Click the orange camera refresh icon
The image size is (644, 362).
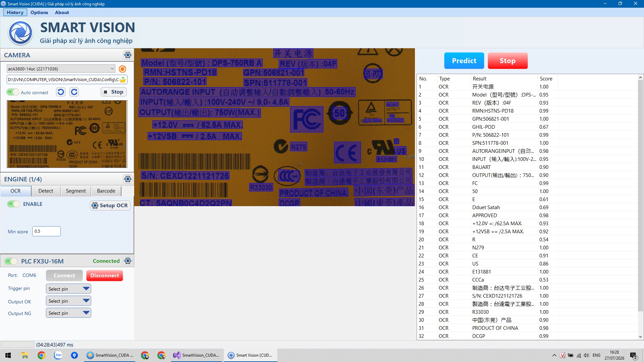(122, 69)
